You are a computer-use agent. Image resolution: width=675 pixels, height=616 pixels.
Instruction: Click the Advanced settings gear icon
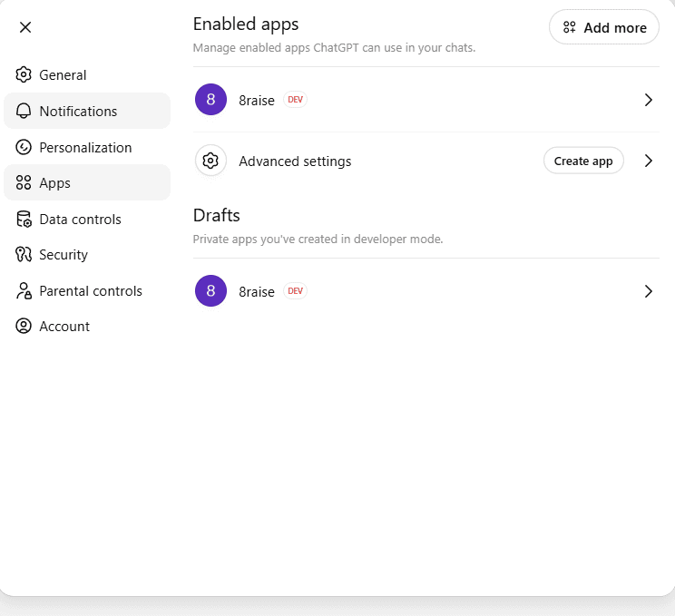[x=210, y=161]
